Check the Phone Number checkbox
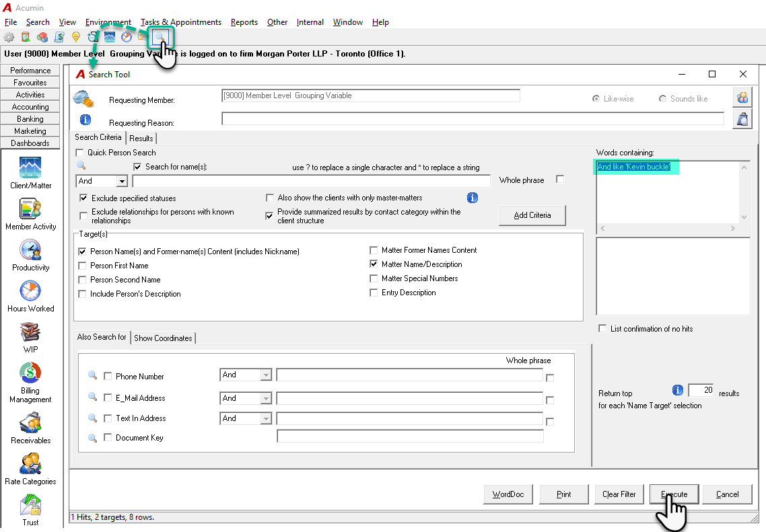Screen dimensions: 766x532 [x=108, y=377]
